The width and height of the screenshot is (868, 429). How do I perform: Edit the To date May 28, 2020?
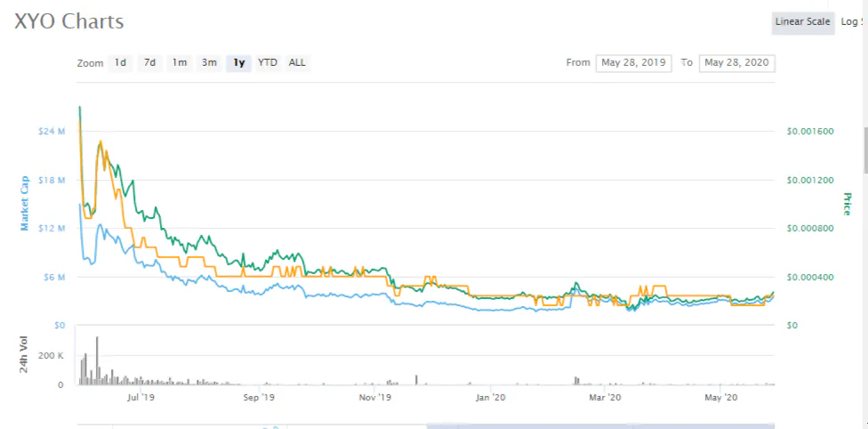[736, 63]
